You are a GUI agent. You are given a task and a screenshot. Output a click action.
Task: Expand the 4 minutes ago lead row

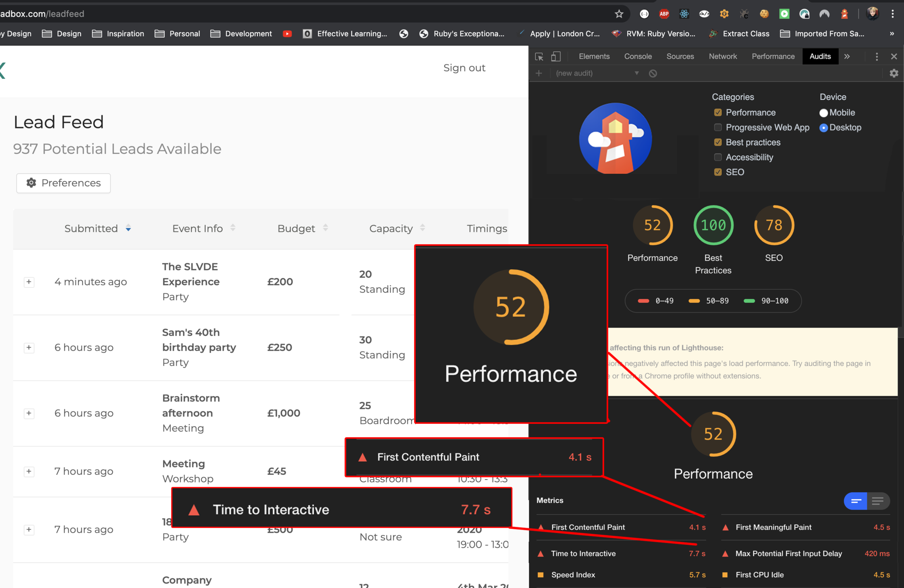click(x=29, y=282)
